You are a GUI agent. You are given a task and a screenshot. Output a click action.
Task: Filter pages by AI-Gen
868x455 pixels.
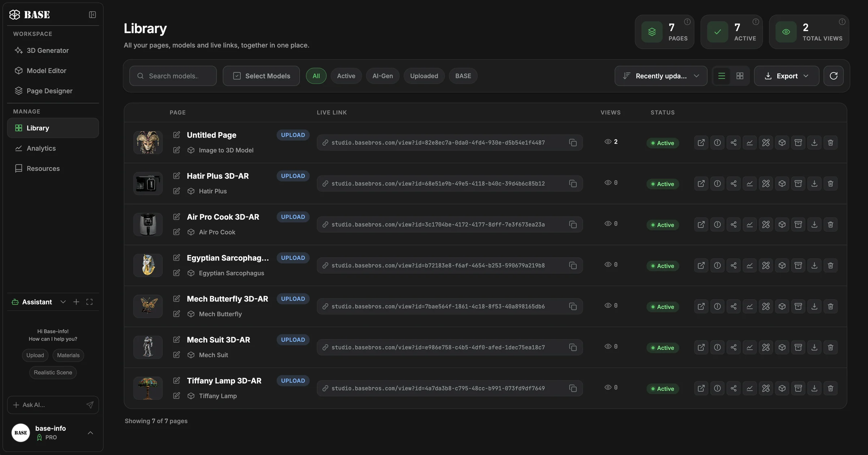(383, 76)
